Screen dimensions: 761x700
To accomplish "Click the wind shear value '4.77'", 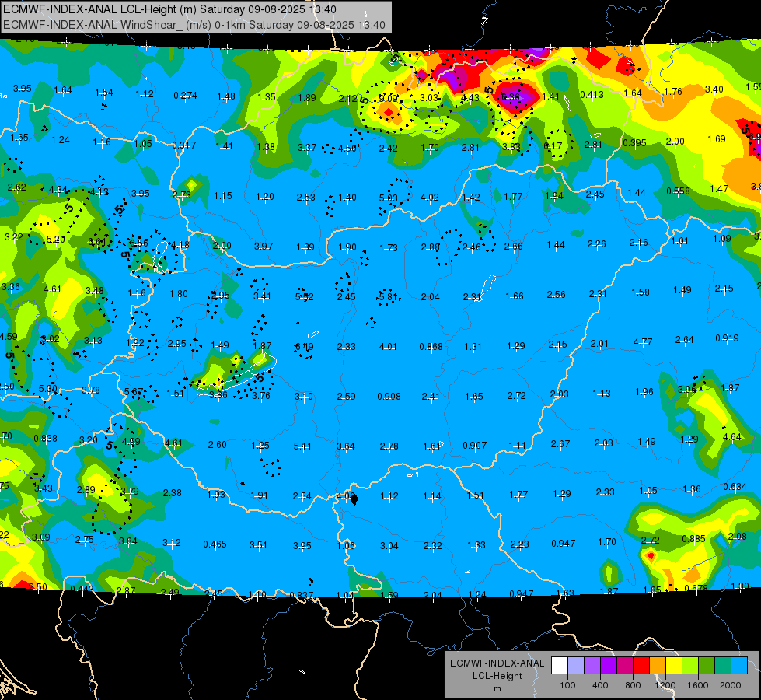I will pos(643,342).
